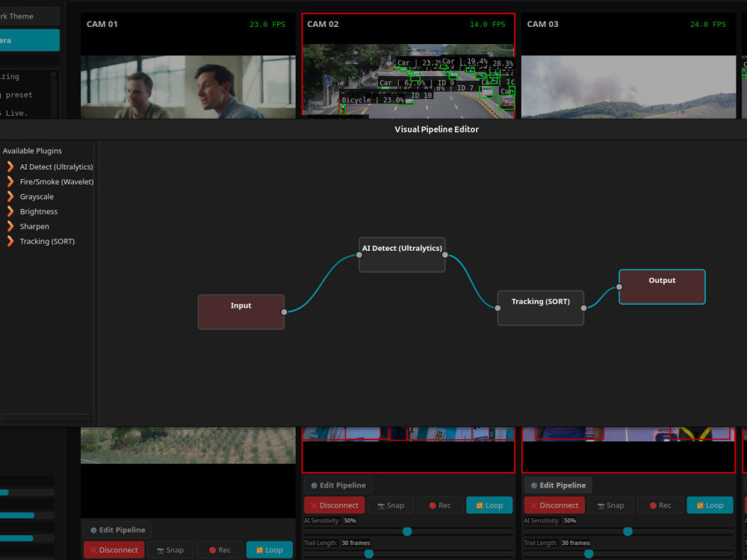Click the 24.0 FPS readout
The height and width of the screenshot is (560, 747).
(708, 25)
